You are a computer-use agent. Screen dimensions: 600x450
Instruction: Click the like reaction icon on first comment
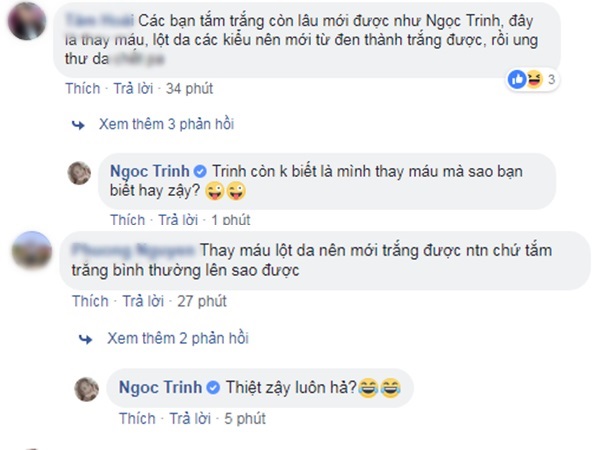tap(517, 80)
